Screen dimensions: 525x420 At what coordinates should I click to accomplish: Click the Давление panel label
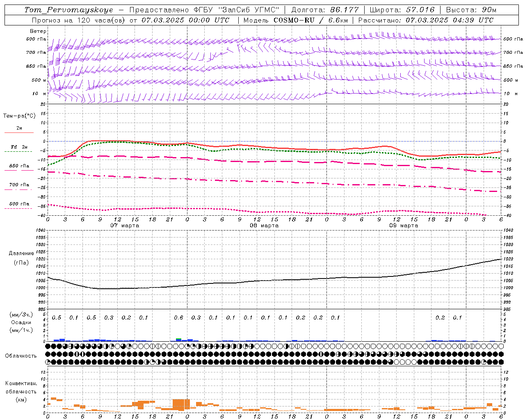coord(21,253)
